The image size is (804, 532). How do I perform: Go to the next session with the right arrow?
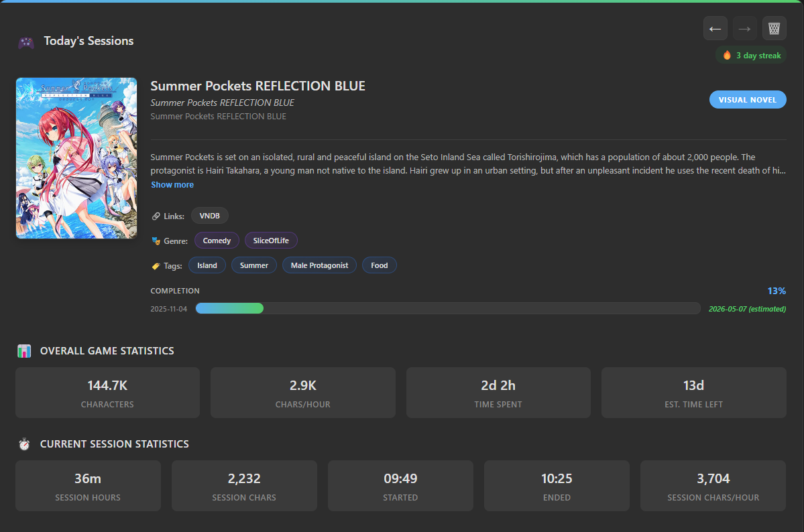pyautogui.click(x=744, y=29)
